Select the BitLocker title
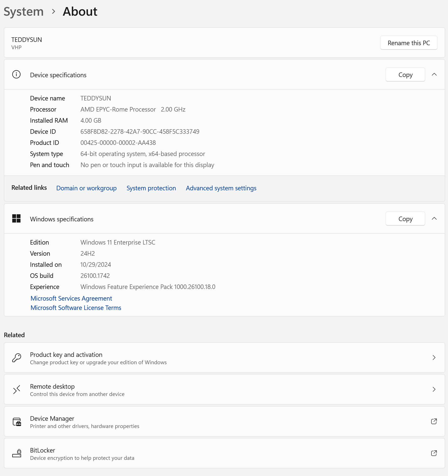The height and width of the screenshot is (476, 448). tap(42, 451)
